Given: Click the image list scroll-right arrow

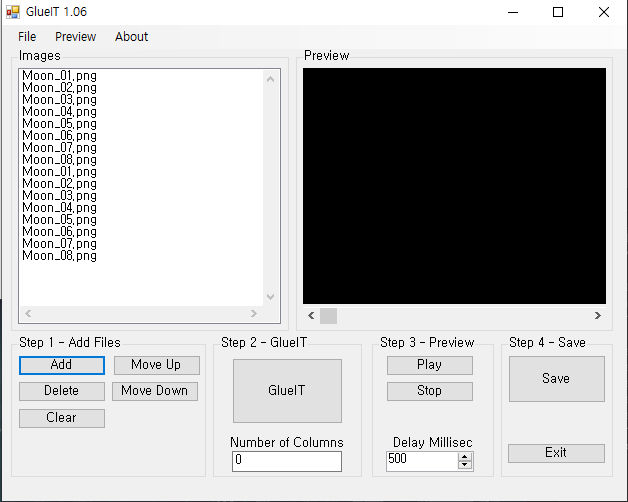Looking at the screenshot, I should click(254, 314).
